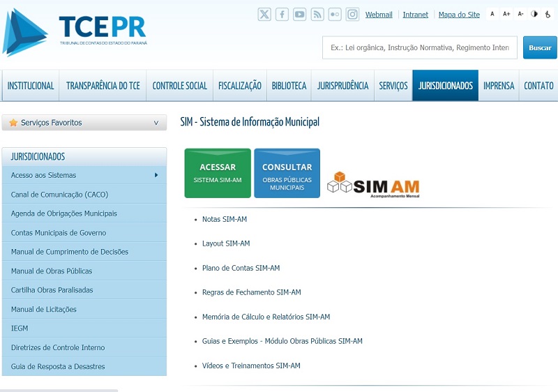558x392 pixels.
Task: Open Memória de Cálculo e Relatórios link
Action: click(266, 317)
